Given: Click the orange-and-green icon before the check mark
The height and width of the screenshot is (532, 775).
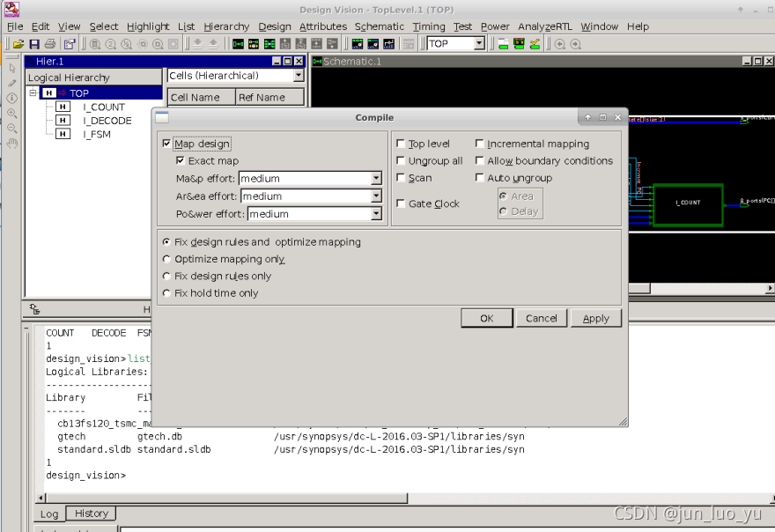Looking at the screenshot, I should [519, 44].
